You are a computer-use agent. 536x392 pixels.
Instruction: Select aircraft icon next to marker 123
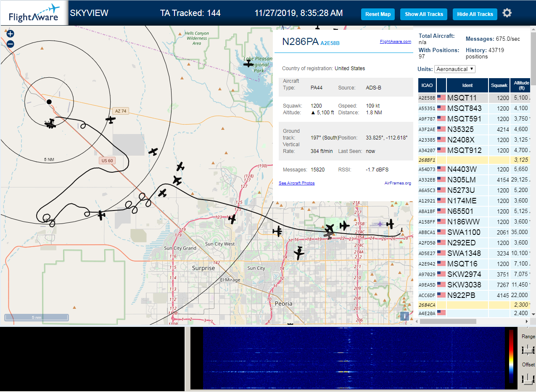tap(232, 219)
